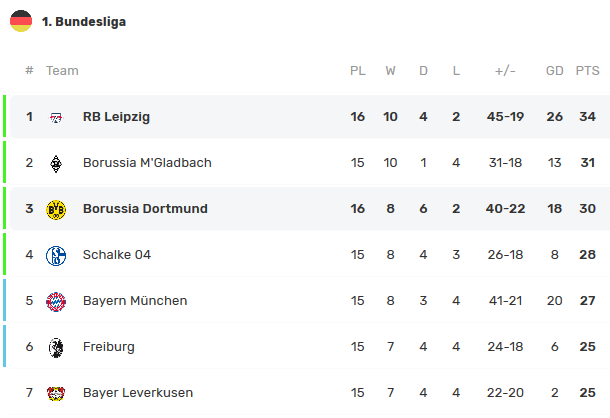
Task: Click the Bayern München club crest
Action: 56,301
